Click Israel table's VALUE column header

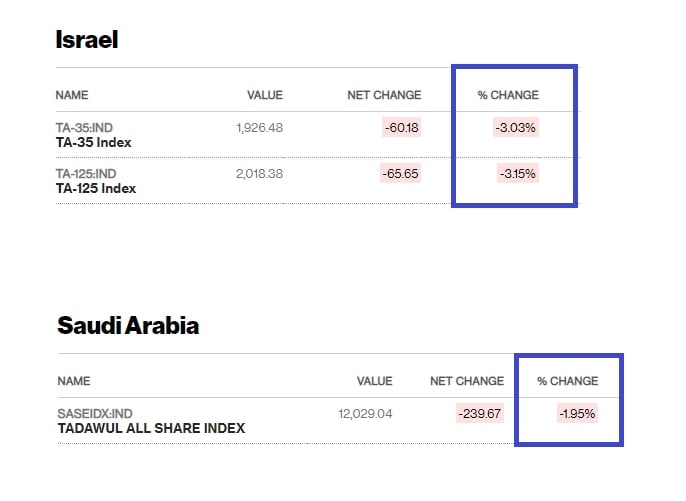tap(265, 96)
